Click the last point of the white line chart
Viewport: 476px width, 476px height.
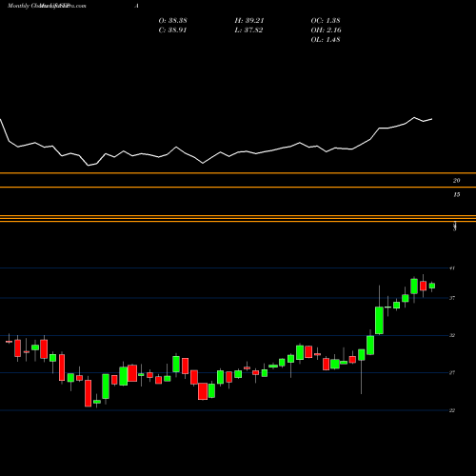point(432,119)
